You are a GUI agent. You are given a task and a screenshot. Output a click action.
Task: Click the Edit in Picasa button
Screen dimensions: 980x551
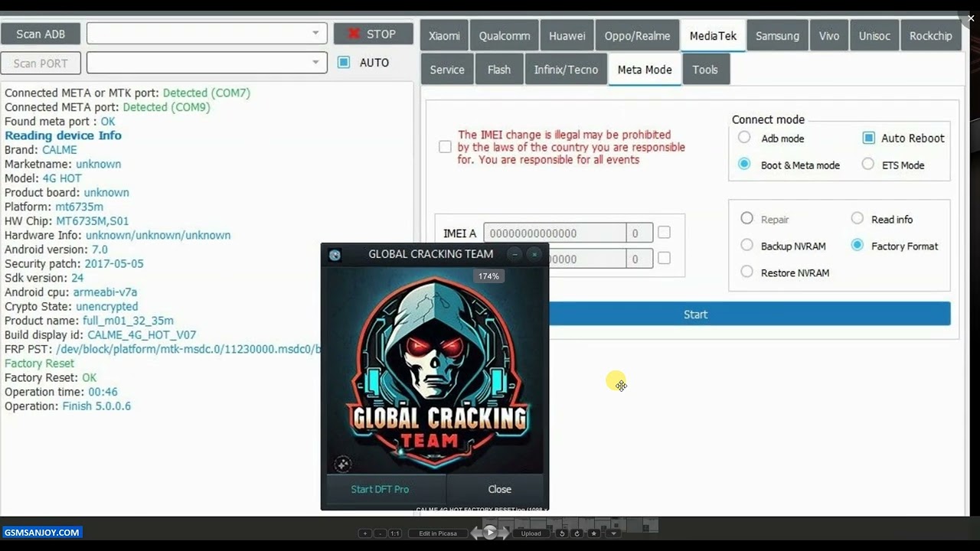tap(438, 533)
